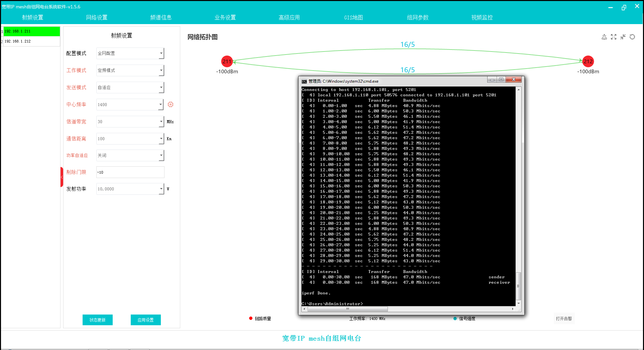Select node 212 in the topology
644x350 pixels.
coord(588,62)
